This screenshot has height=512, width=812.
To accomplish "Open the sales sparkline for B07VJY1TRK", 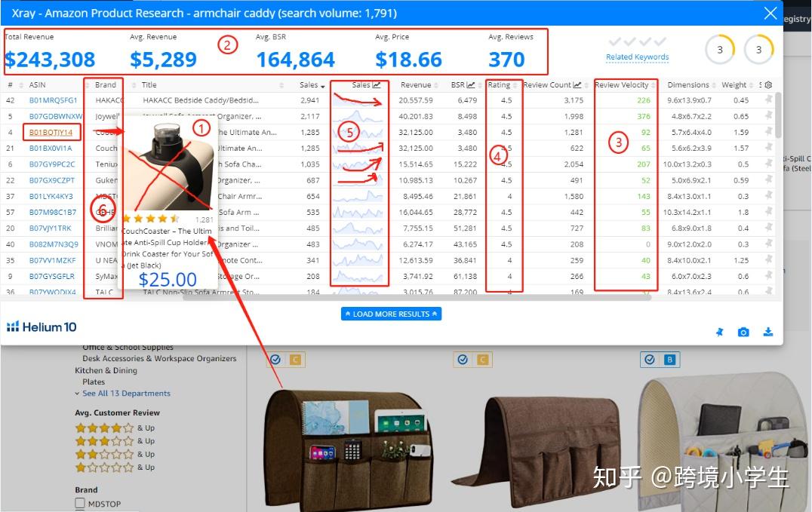I will (x=358, y=228).
